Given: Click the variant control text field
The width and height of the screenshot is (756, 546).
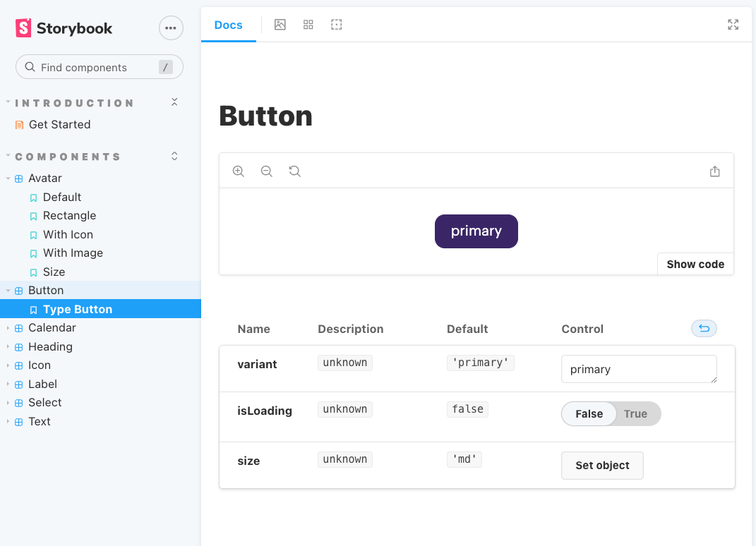Looking at the screenshot, I should pos(638,370).
